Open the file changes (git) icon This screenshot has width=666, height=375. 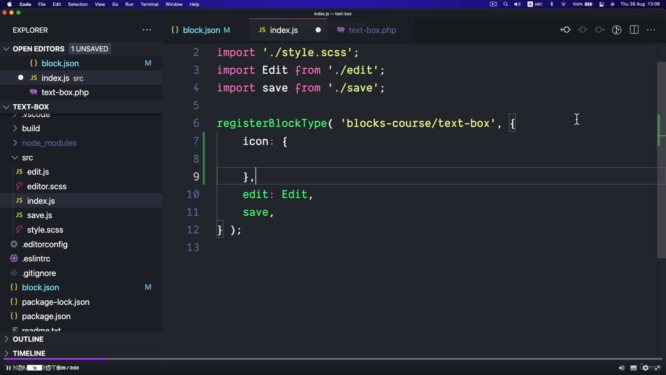tap(617, 30)
